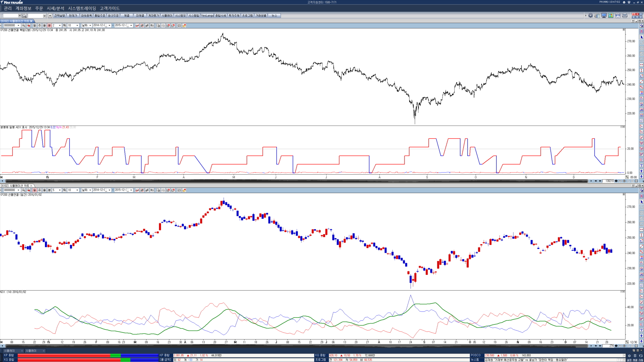The width and height of the screenshot is (644, 362).
Task: Click the magnifier search icon in top toolbar
Action: coord(24,16)
